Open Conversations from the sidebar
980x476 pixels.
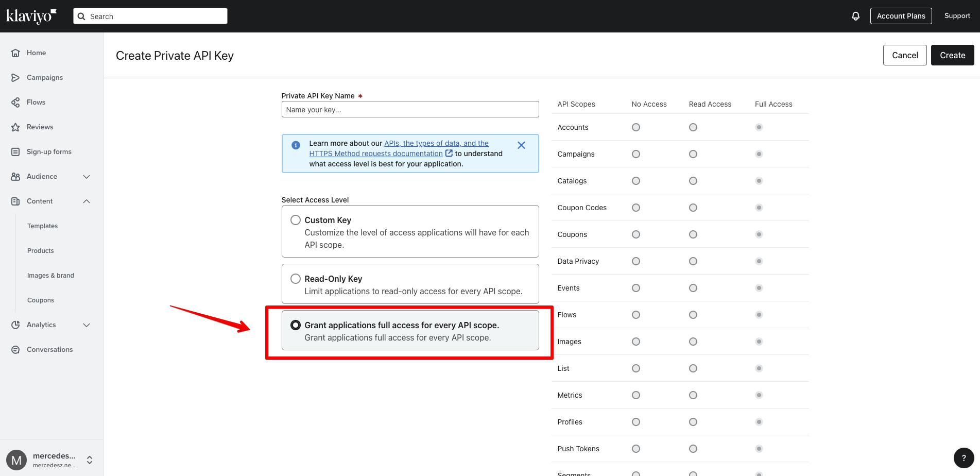16,349
